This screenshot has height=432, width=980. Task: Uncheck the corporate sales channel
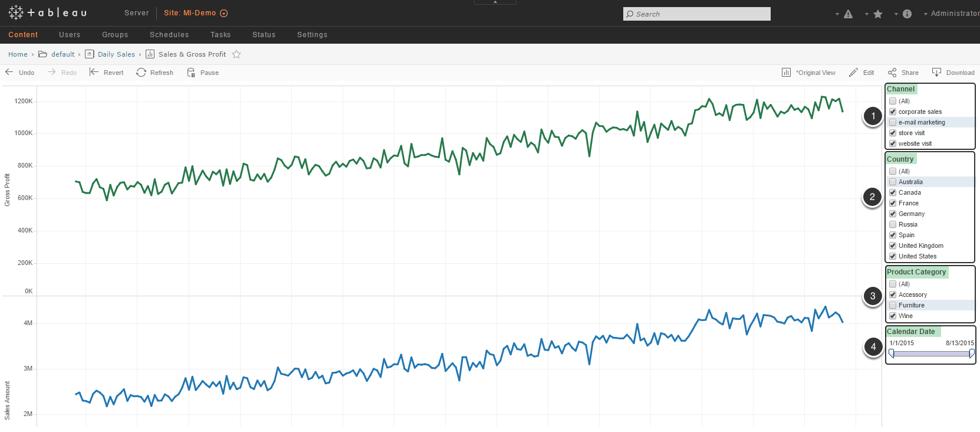[x=893, y=112]
